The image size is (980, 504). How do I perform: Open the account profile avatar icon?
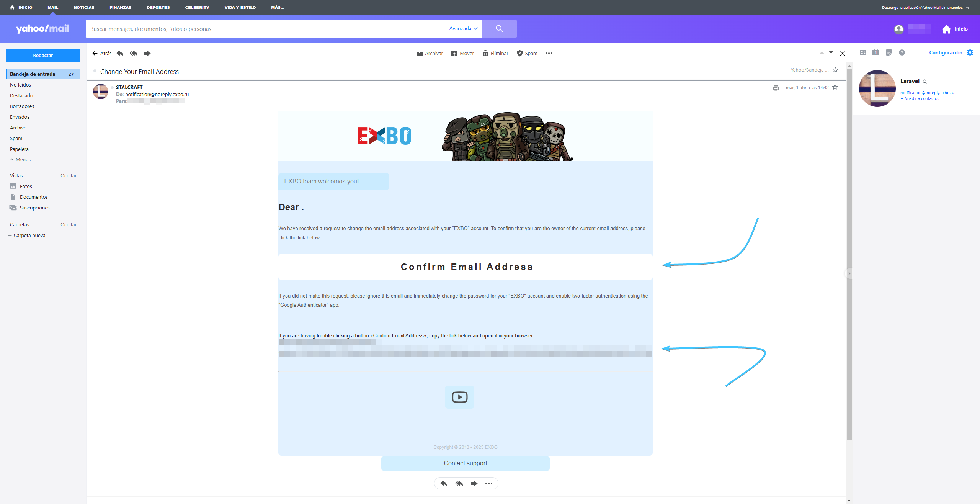point(898,29)
